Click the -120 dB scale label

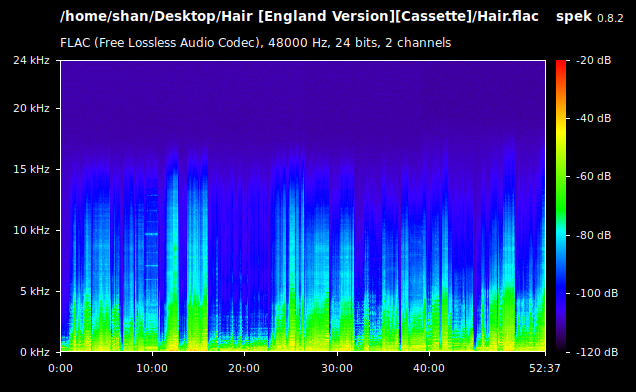[597, 352]
